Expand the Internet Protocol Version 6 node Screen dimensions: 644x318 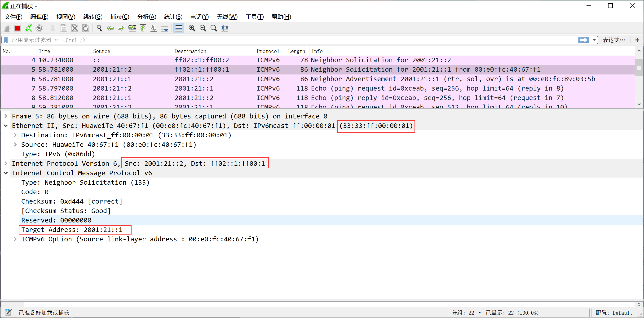(6, 163)
